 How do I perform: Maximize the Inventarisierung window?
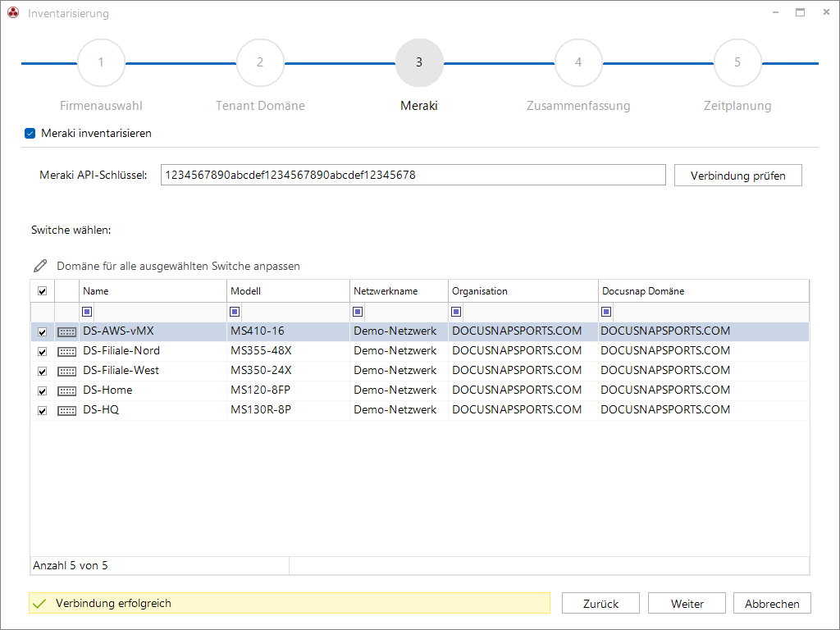tap(800, 12)
